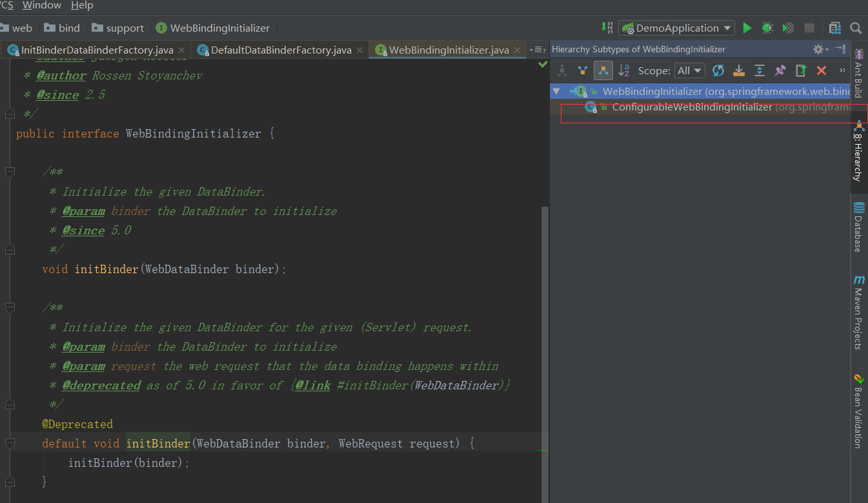Open Search Everywhere magnifier

tap(856, 28)
